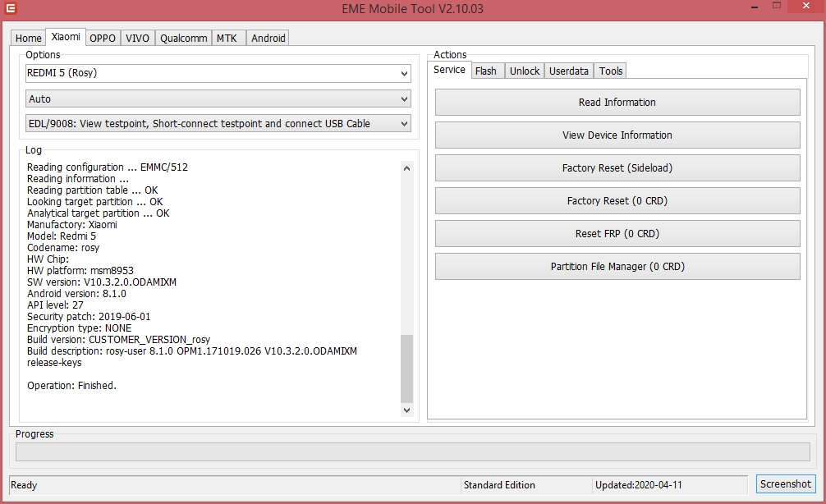The image size is (826, 504).
Task: Click the Screenshot button
Action: [786, 484]
